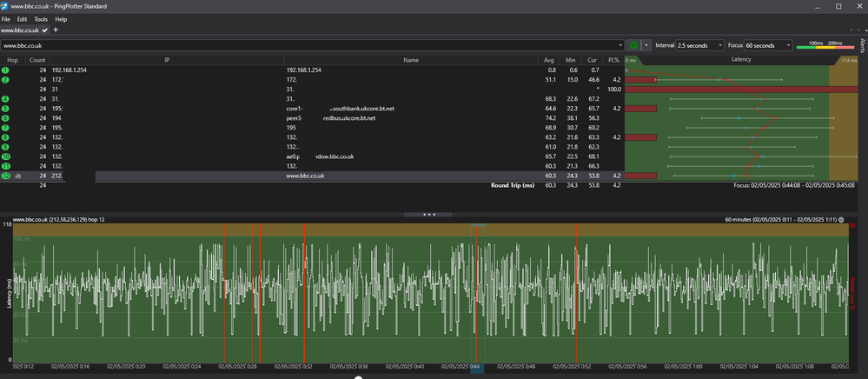The image size is (868, 379).
Task: Open the Alerts side panel
Action: click(x=863, y=46)
